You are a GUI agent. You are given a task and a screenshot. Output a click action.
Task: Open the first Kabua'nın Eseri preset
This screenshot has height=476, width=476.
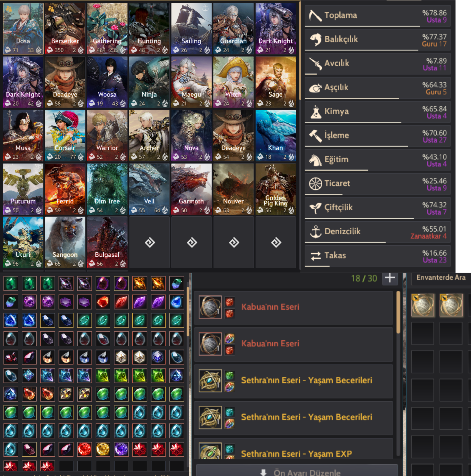coord(293,307)
